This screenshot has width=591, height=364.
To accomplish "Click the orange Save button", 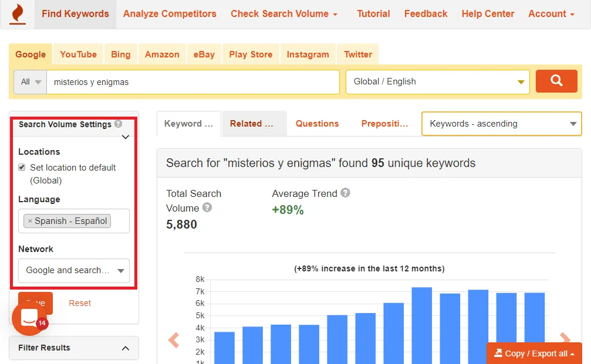I will point(35,303).
